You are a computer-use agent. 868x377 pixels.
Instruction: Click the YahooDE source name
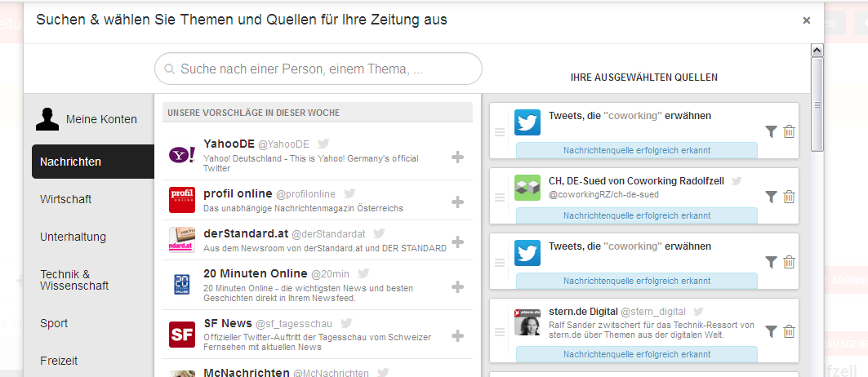(x=234, y=143)
